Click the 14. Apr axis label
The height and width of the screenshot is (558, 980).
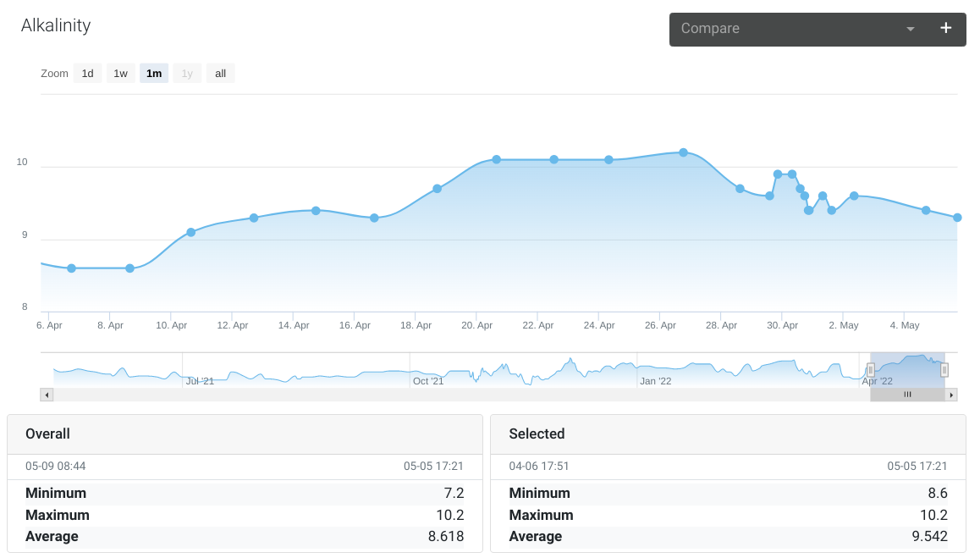coord(294,325)
